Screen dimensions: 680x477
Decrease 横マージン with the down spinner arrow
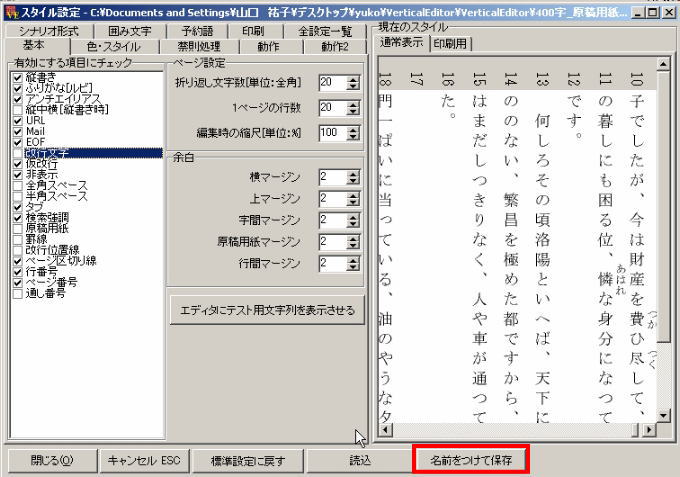tap(353, 182)
